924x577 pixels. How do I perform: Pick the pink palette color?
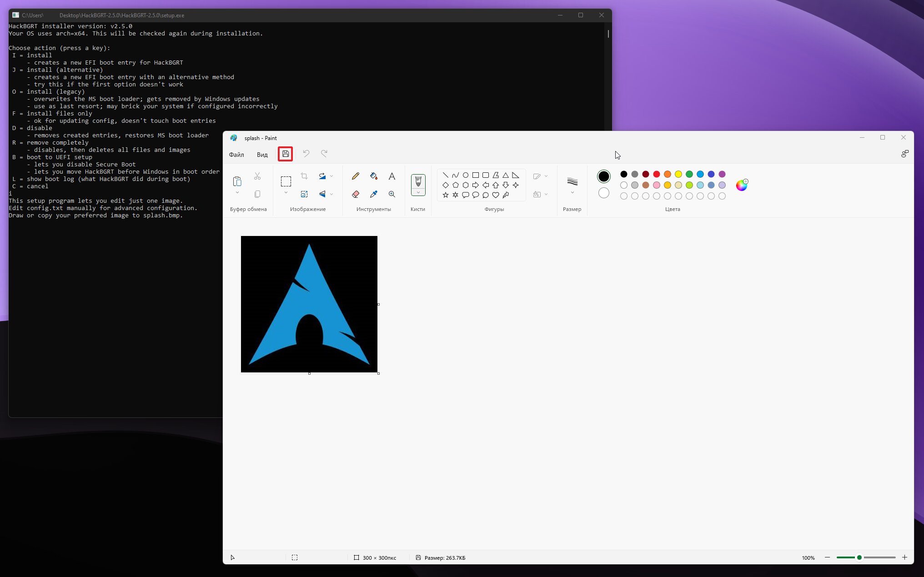[657, 185]
